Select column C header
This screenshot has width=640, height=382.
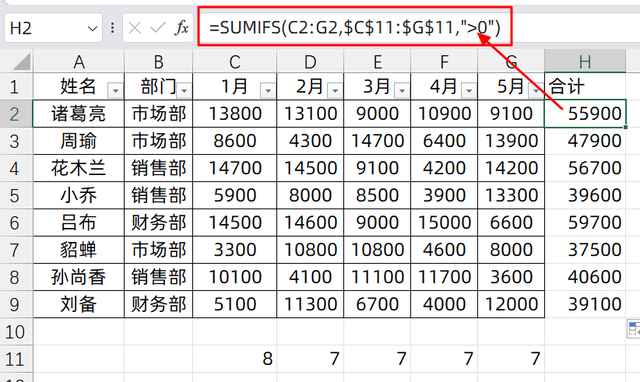tap(235, 62)
